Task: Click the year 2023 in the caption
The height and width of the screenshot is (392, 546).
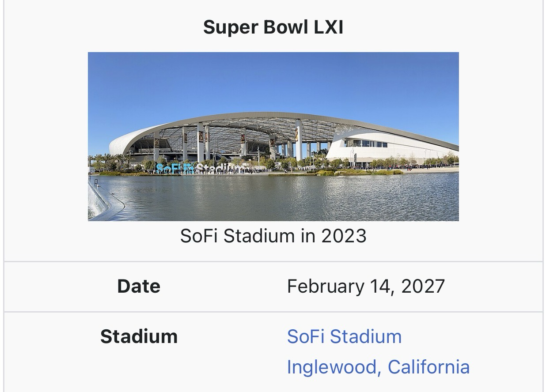Action: click(x=344, y=236)
